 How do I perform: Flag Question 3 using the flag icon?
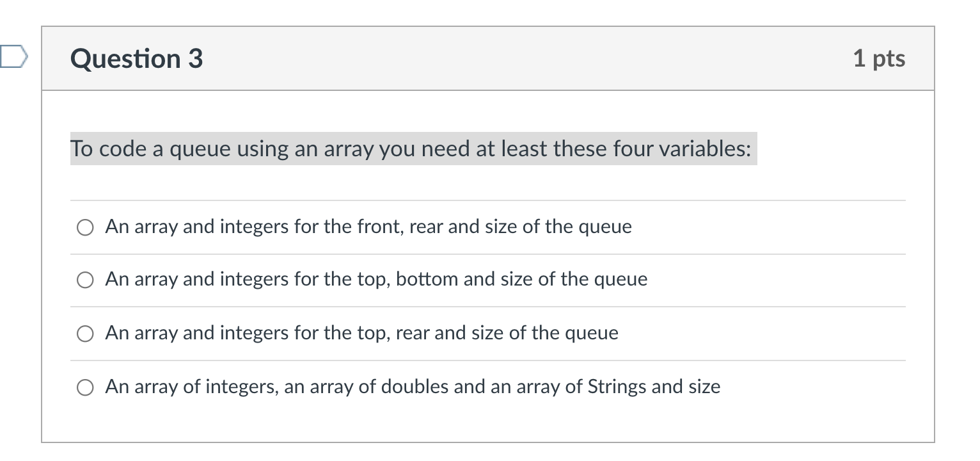pos(14,58)
